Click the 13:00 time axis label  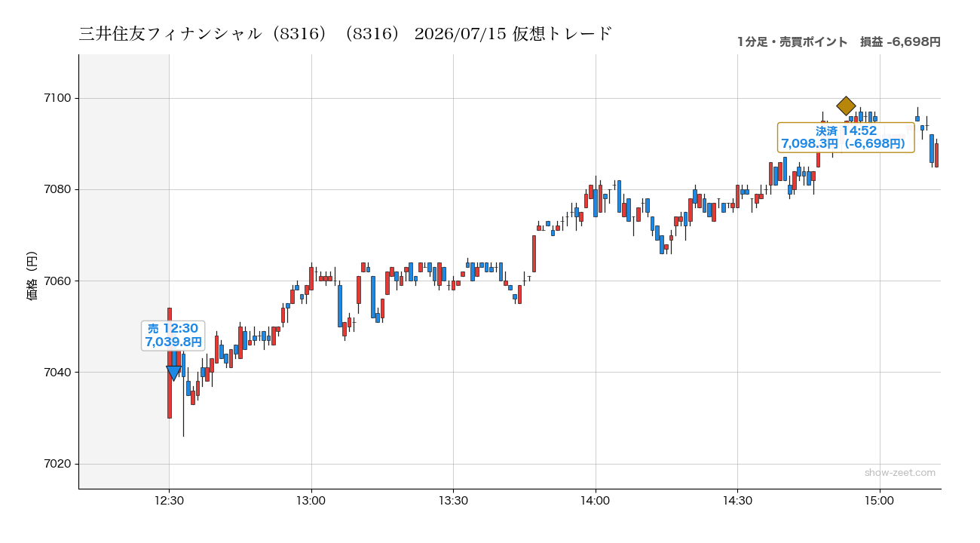pyautogui.click(x=311, y=500)
